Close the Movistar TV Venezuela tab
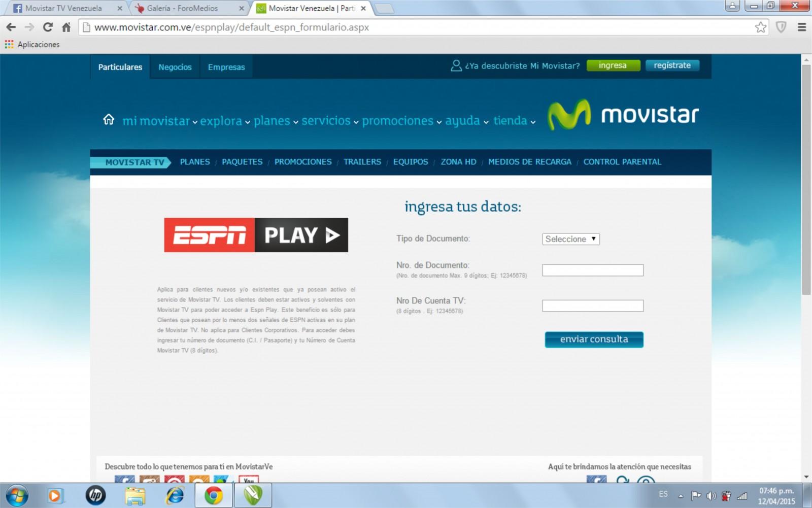This screenshot has height=508, width=812. click(120, 9)
